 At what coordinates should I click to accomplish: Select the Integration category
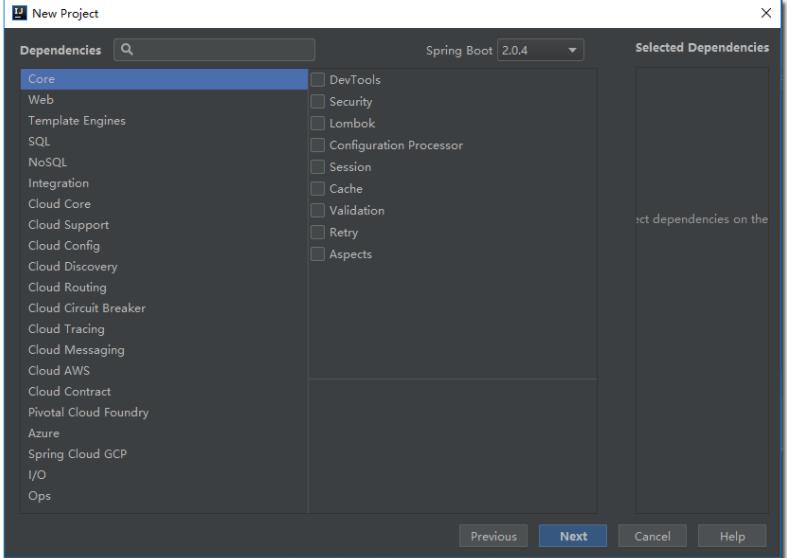pyautogui.click(x=164, y=183)
